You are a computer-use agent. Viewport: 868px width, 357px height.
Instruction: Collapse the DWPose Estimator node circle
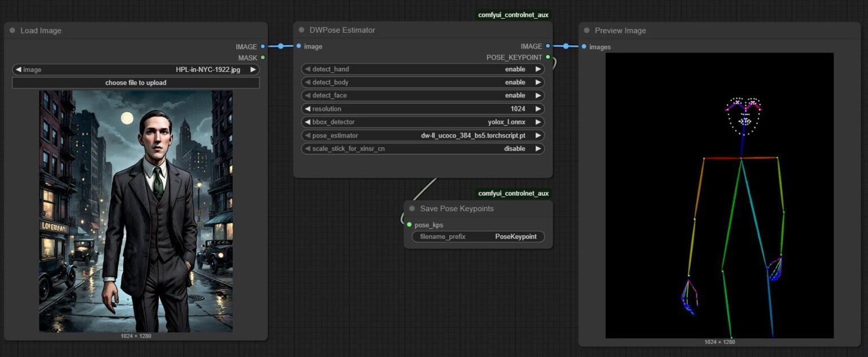coord(301,30)
